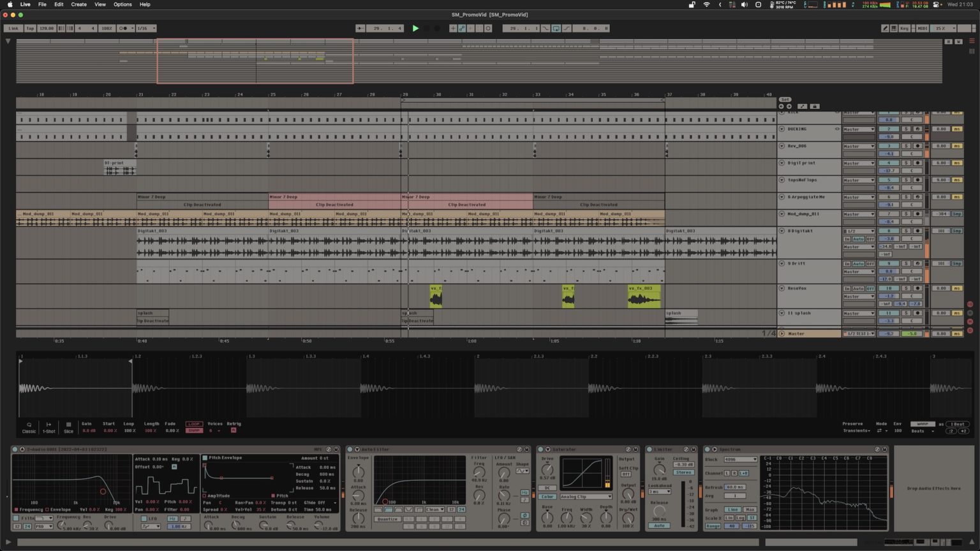Click the Saturator save-preset icon
Image resolution: width=980 pixels, height=551 pixels.
tap(635, 450)
